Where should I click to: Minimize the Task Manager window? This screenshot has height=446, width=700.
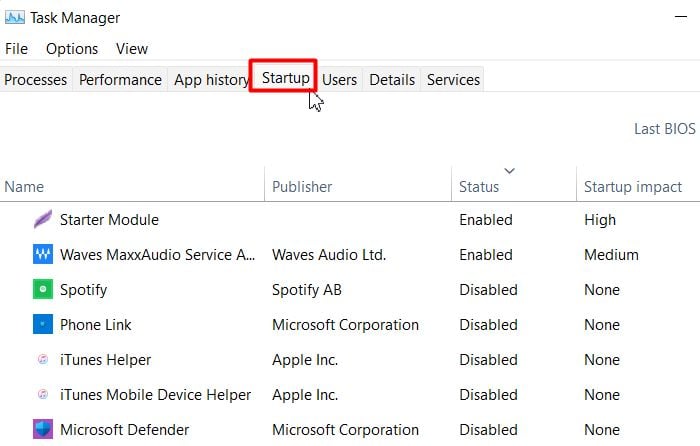(681, 17)
